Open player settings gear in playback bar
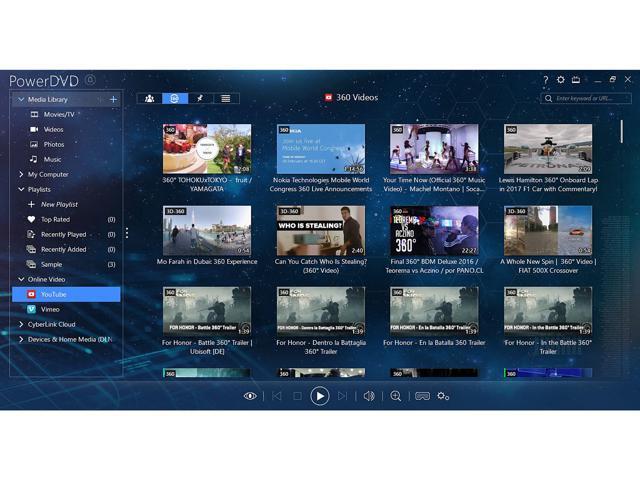This screenshot has width=640, height=480. 443,396
